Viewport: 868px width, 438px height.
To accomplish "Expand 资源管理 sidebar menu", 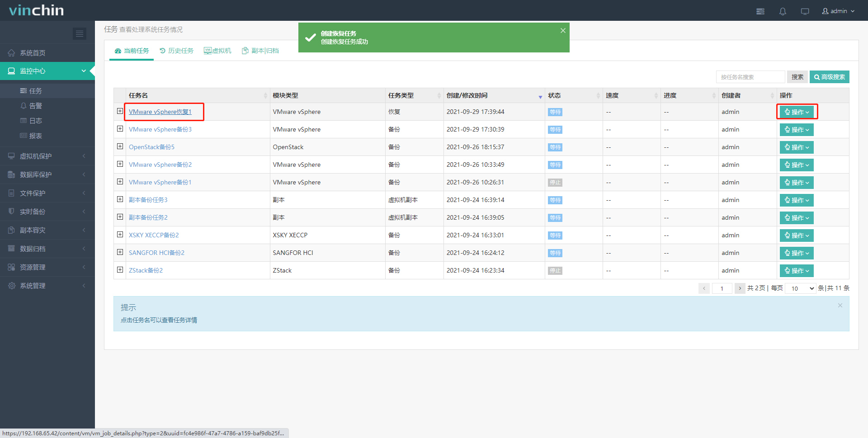I will tap(47, 267).
